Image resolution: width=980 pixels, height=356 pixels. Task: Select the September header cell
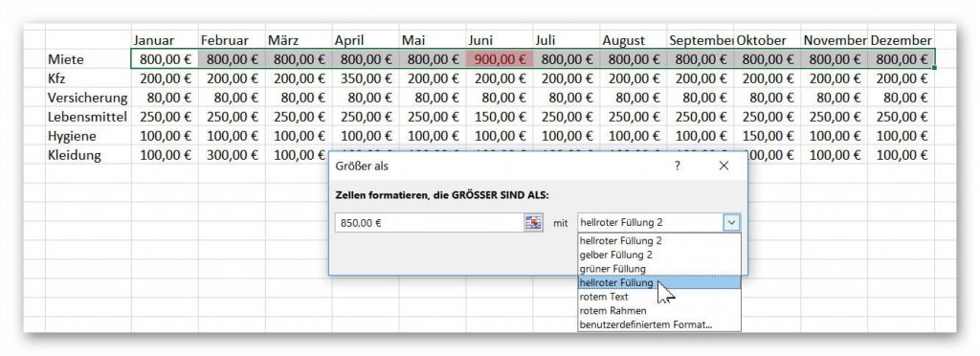pyautogui.click(x=700, y=40)
